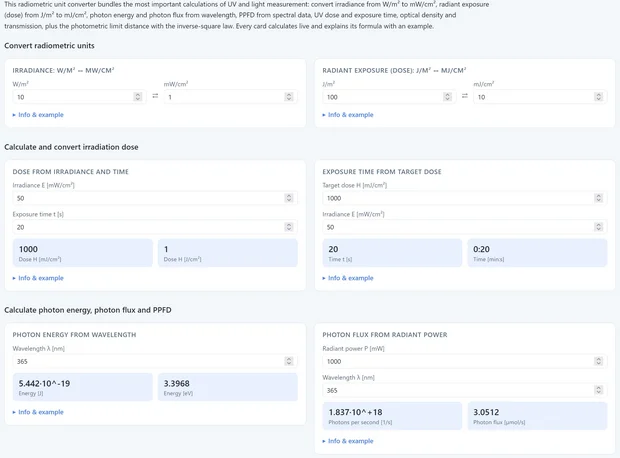620x458 pixels.
Task: Expand Info & example under Exposure time card
Action: [348, 278]
